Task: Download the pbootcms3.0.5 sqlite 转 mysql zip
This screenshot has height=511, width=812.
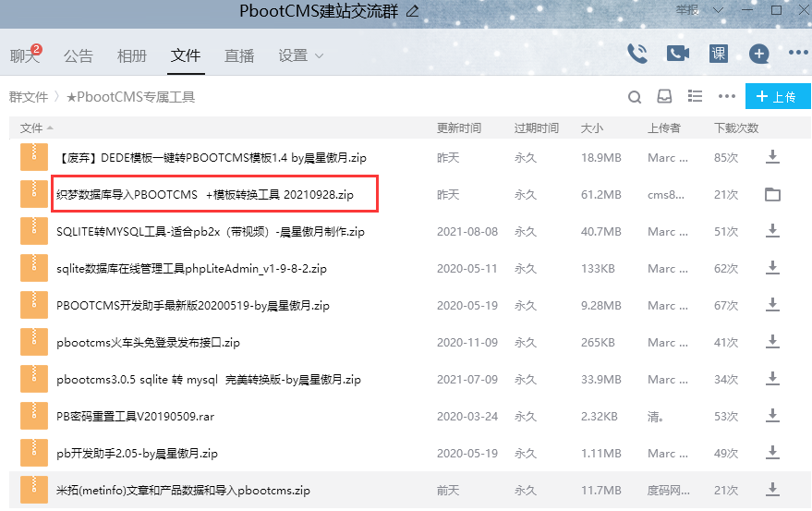Action: tap(772, 380)
